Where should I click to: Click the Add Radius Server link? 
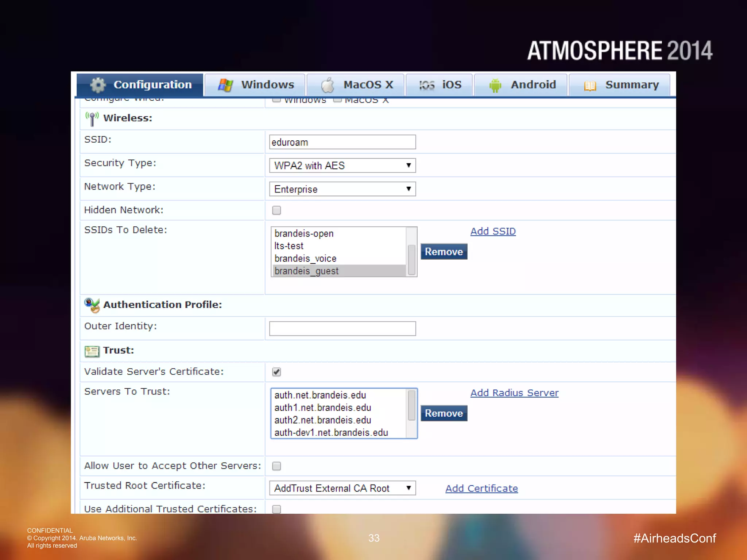click(x=514, y=393)
